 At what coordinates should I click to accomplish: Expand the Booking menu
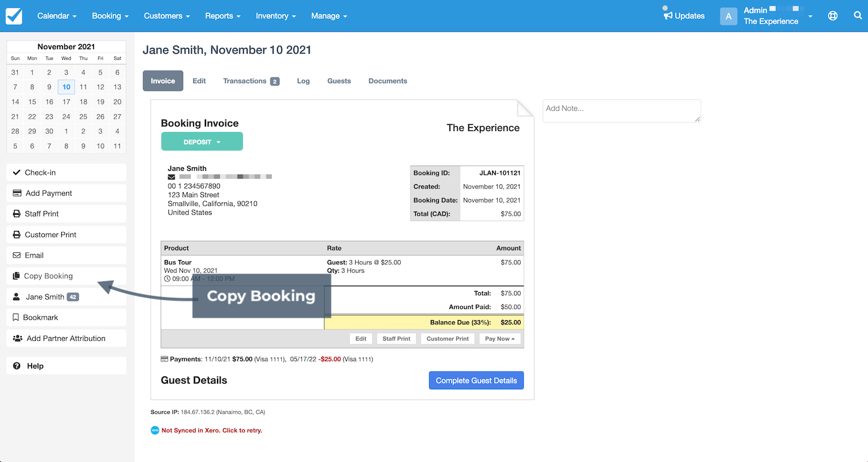110,16
